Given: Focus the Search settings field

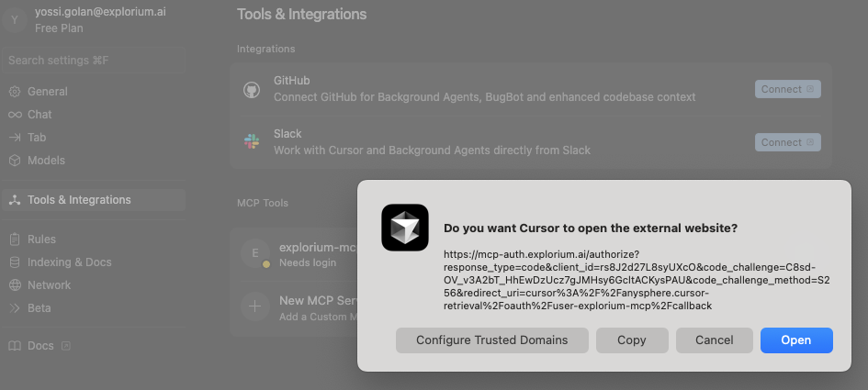Looking at the screenshot, I should 93,61.
